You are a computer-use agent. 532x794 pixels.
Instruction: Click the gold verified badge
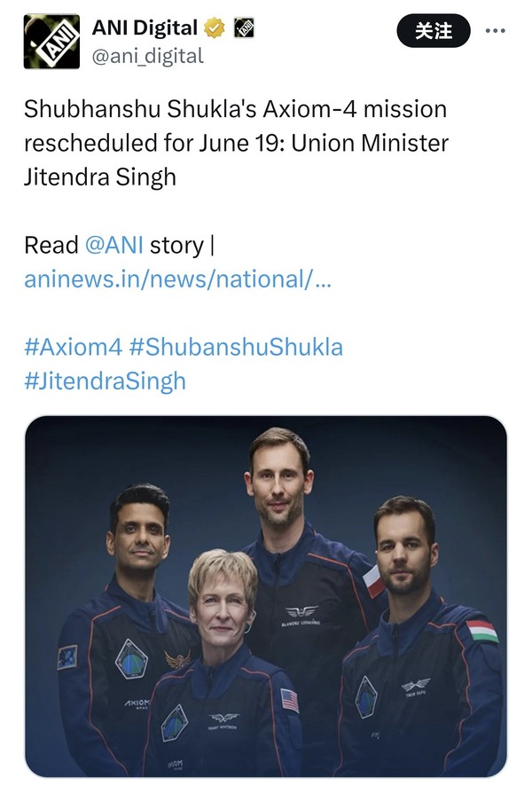pos(214,28)
